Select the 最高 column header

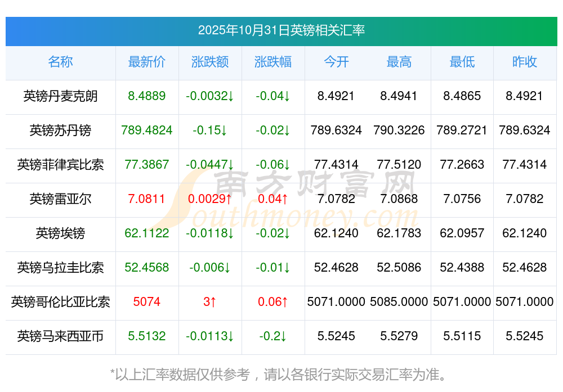[x=399, y=62]
